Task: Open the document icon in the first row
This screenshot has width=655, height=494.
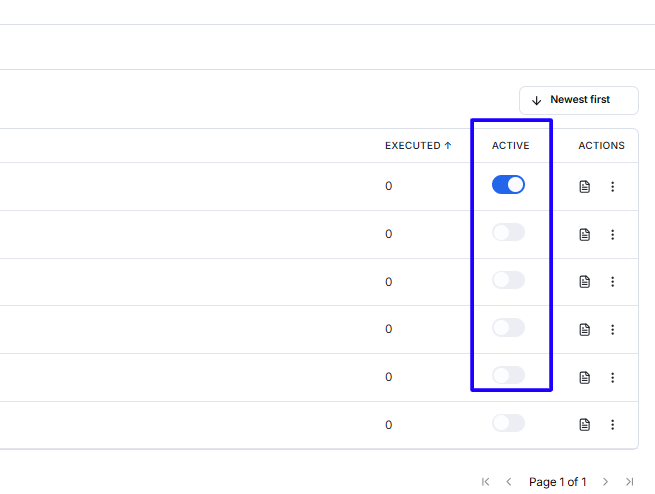Action: pyautogui.click(x=584, y=187)
